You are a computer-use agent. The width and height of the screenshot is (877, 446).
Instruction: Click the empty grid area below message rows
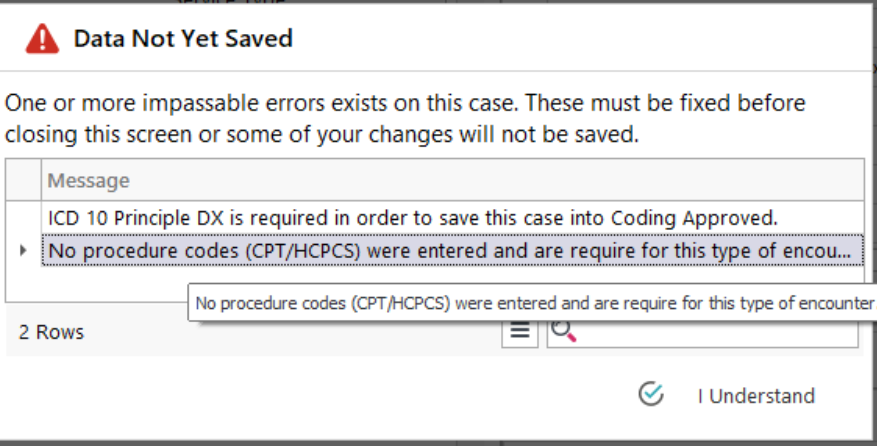[95, 284]
